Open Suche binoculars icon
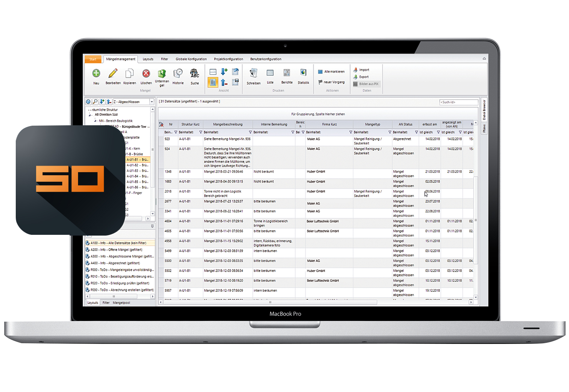Screen dimensions: 569x392 195,73
